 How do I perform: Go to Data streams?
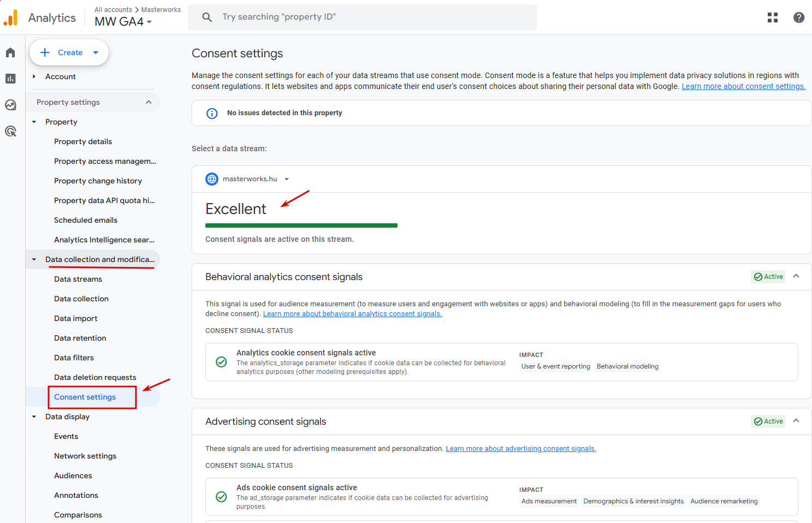[78, 279]
